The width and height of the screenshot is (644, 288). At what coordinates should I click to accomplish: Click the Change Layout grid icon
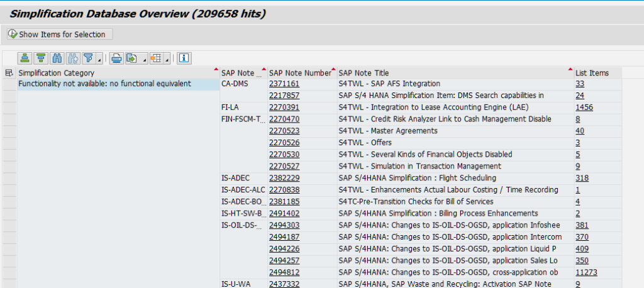[156, 58]
